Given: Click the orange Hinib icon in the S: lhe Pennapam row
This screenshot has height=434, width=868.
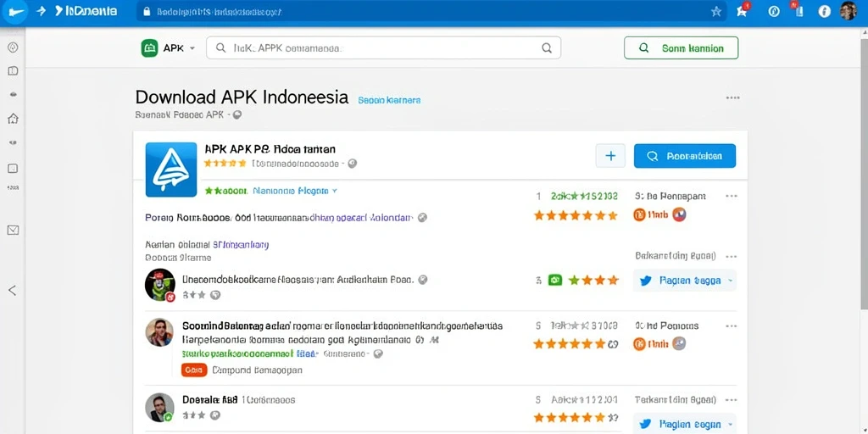Looking at the screenshot, I should pyautogui.click(x=639, y=214).
